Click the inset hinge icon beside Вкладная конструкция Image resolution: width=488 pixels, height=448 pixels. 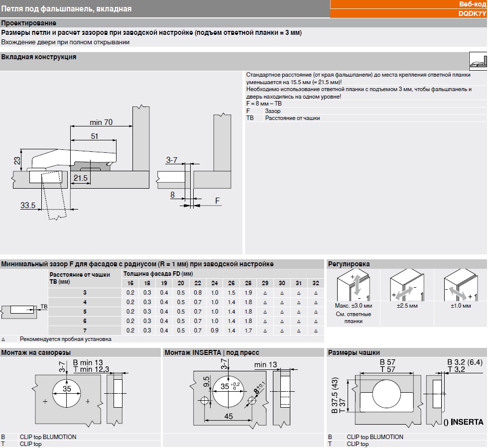pos(477,61)
